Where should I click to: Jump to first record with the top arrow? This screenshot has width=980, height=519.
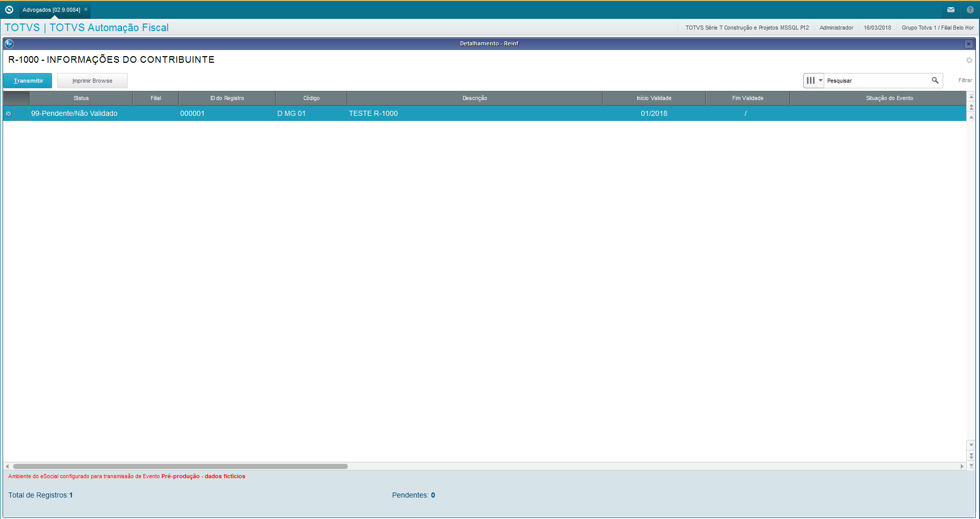[x=971, y=96]
